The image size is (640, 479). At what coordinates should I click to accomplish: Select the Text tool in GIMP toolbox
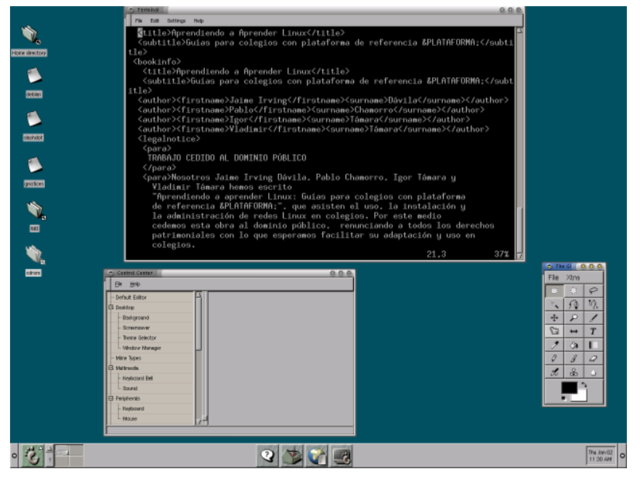[593, 331]
